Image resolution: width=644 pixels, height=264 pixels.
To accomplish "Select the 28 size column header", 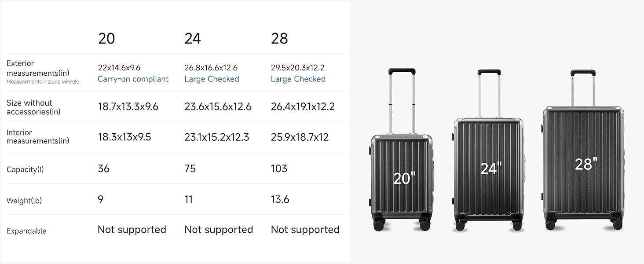I will pos(279,39).
